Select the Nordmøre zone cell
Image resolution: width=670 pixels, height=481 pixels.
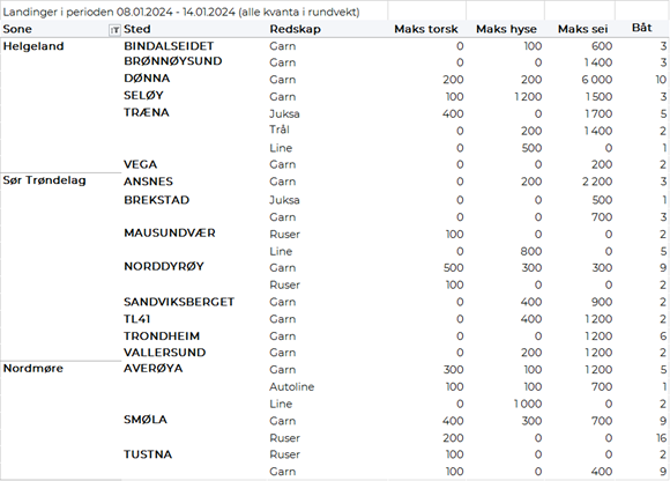[33, 368]
